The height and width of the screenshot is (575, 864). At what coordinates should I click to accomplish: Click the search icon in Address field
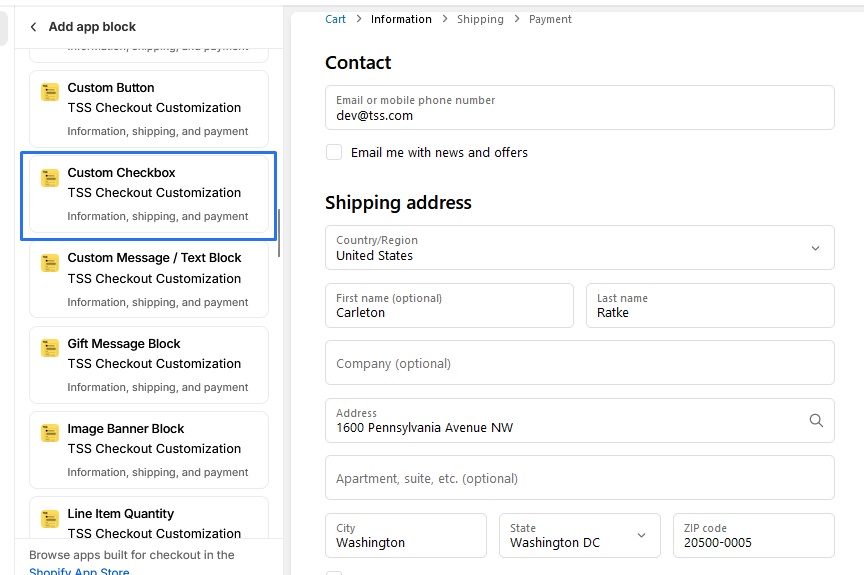coord(816,420)
